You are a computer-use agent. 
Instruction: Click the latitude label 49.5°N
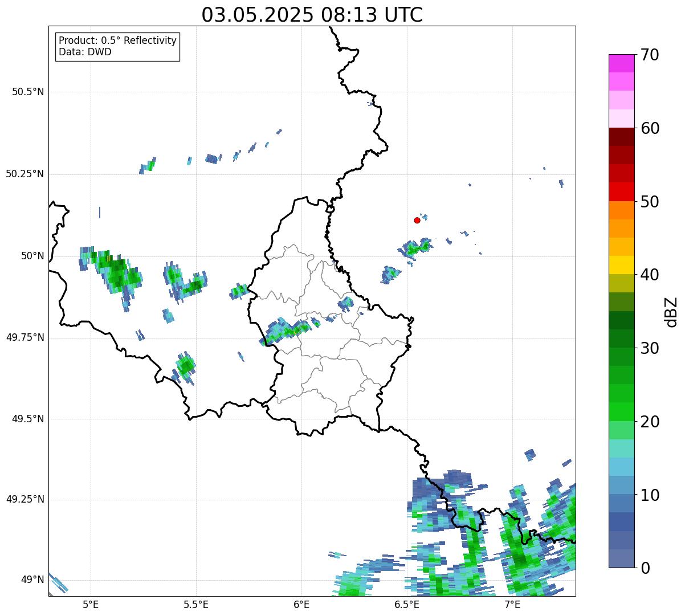pyautogui.click(x=28, y=419)
